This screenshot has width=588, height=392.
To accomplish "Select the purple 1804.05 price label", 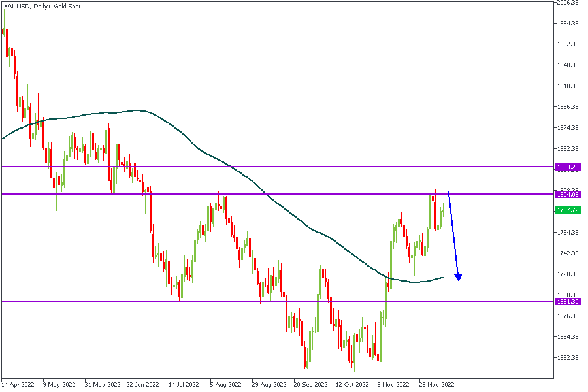I will tap(567, 194).
